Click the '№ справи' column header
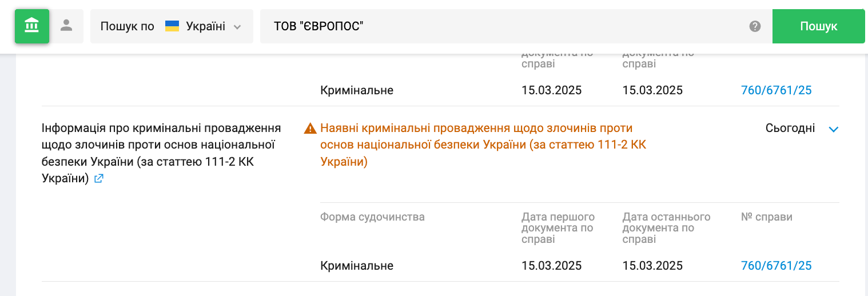The width and height of the screenshot is (868, 296). 766,217
